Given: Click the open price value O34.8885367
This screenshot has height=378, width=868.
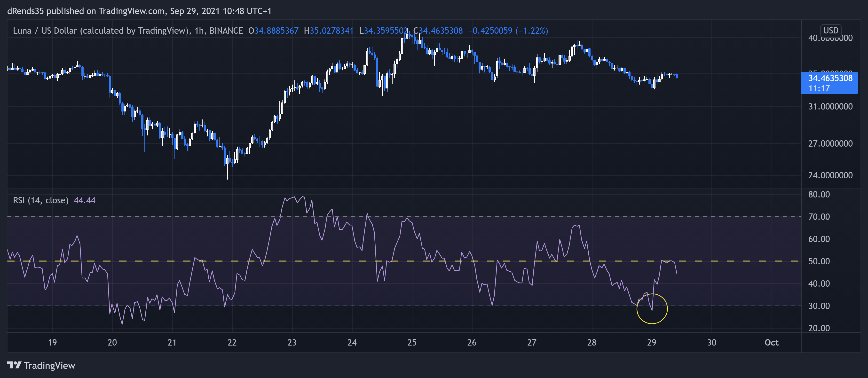Looking at the screenshot, I should tap(273, 31).
